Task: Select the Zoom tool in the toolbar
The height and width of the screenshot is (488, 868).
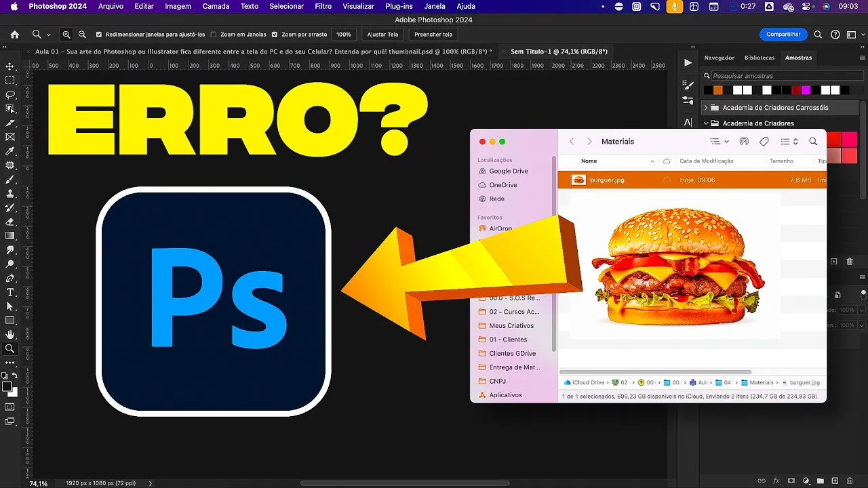Action: [10, 349]
